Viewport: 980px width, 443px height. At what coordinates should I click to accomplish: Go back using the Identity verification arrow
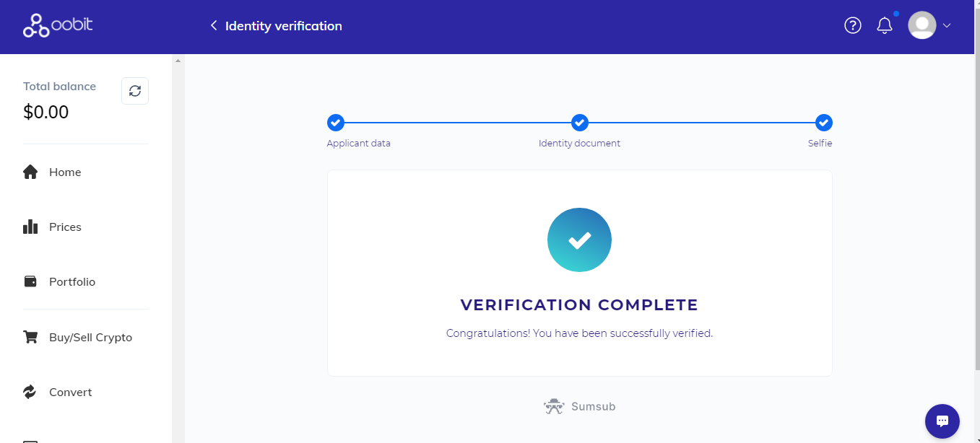click(x=214, y=26)
